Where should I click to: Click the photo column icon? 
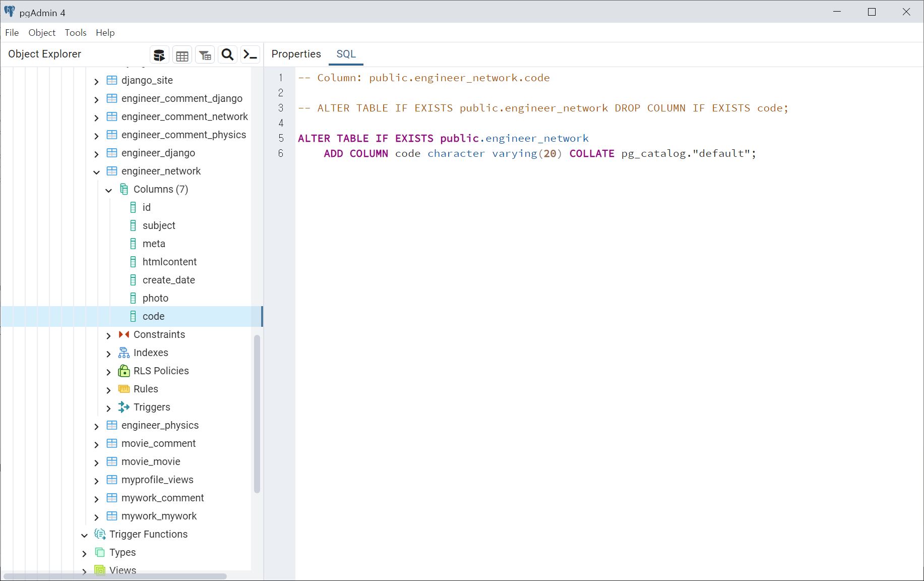[x=133, y=298]
